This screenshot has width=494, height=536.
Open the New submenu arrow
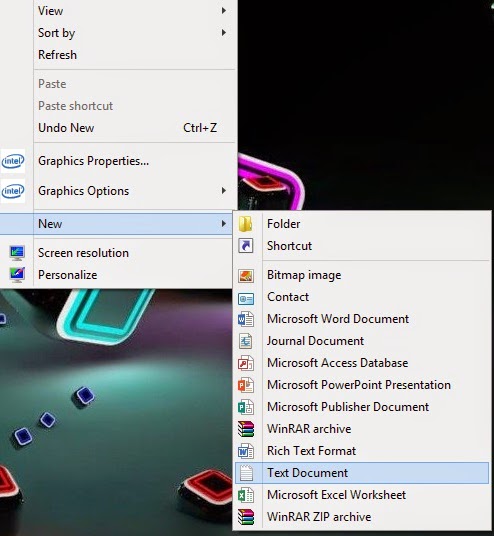point(224,224)
